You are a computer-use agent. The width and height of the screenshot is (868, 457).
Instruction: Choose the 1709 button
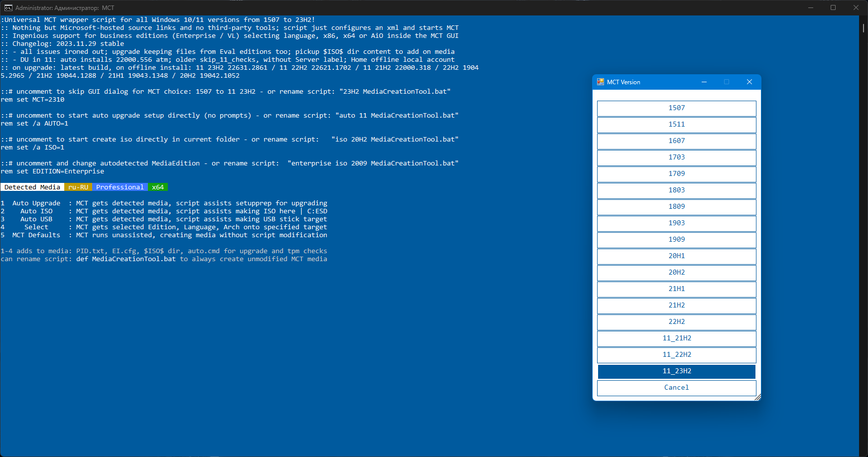[676, 174]
